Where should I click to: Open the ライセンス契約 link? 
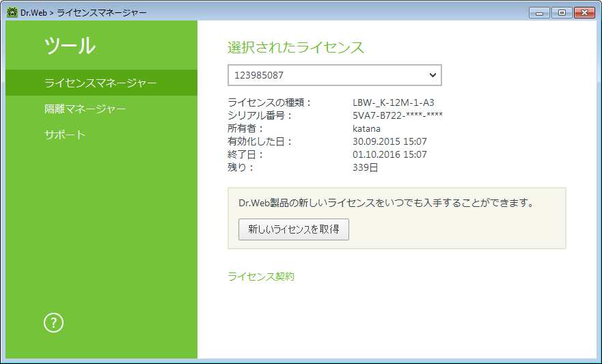pyautogui.click(x=261, y=277)
